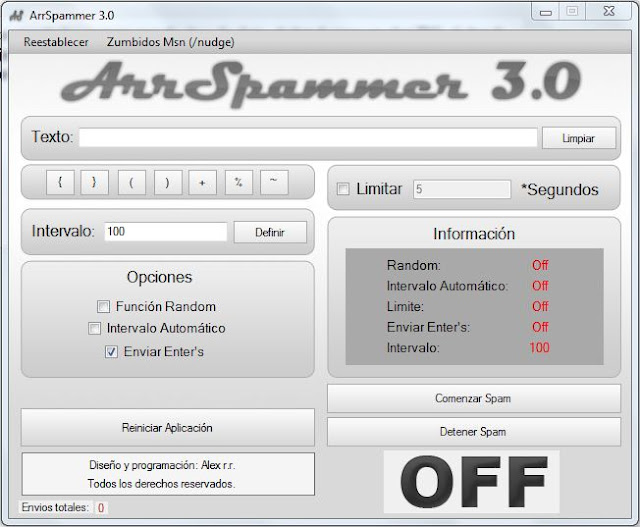Uncheck the Enviar Enter's checkbox
Viewport: 640px width, 527px height.
click(x=111, y=351)
